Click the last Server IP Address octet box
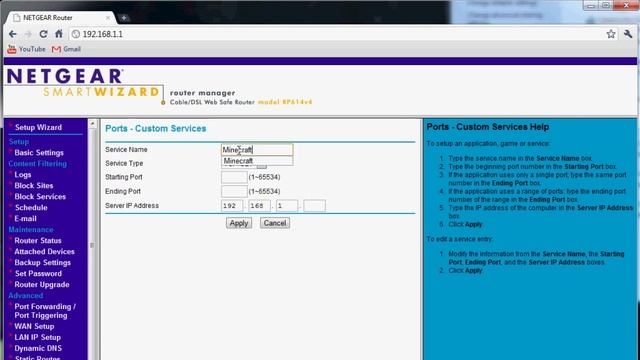The image size is (640, 360). (314, 206)
